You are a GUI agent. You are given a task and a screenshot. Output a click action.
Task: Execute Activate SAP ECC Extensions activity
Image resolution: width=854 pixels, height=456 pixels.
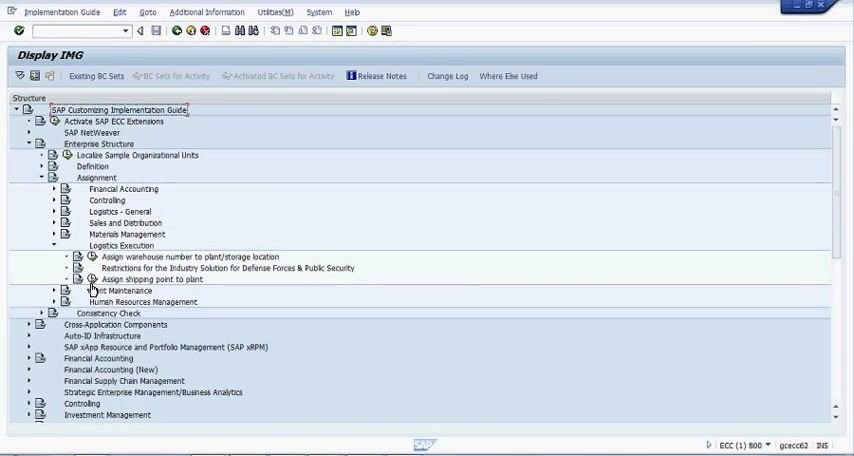point(54,121)
